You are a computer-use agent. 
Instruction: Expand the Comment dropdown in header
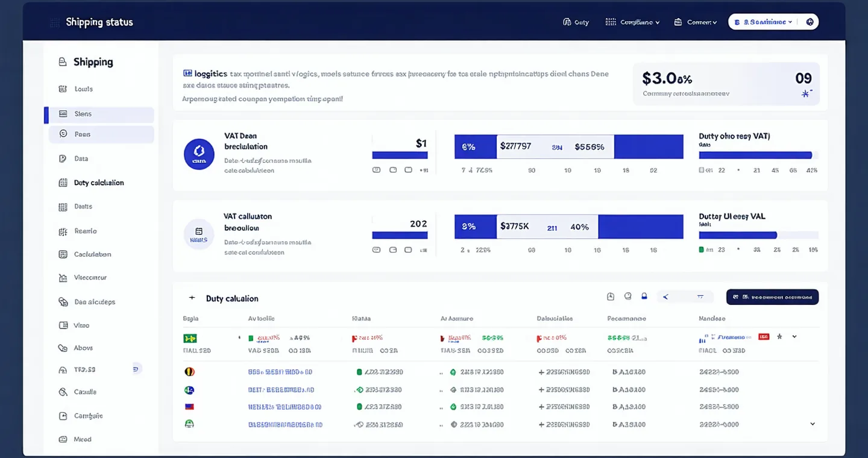(696, 22)
